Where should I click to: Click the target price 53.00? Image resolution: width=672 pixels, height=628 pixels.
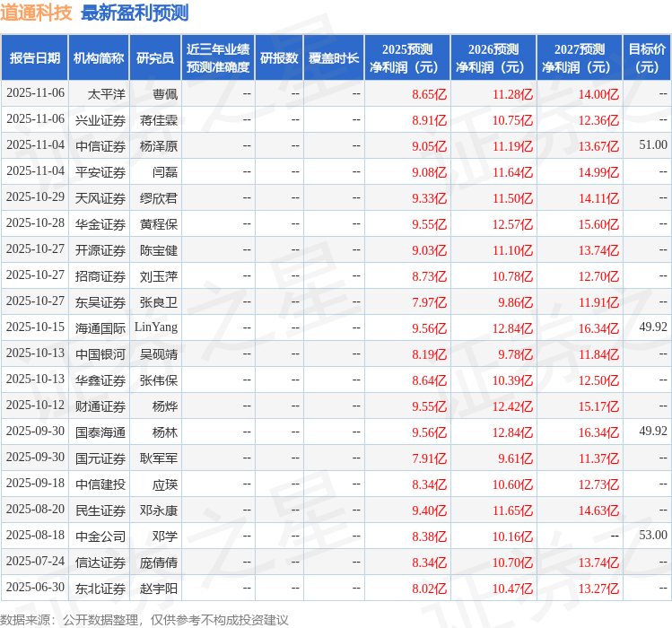pyautogui.click(x=653, y=535)
